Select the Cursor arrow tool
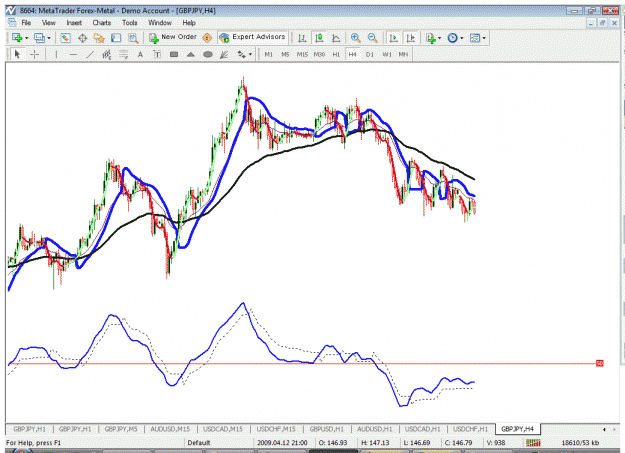The height and width of the screenshot is (453, 625). [17, 54]
